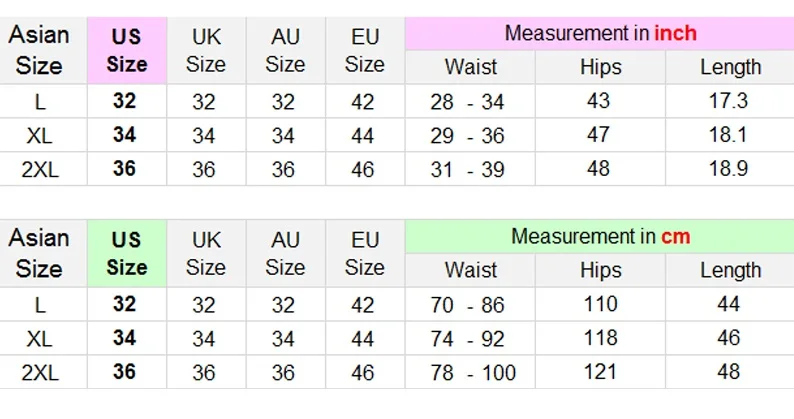
Task: Select the waist range "31 - 39"
Action: [x=470, y=170]
